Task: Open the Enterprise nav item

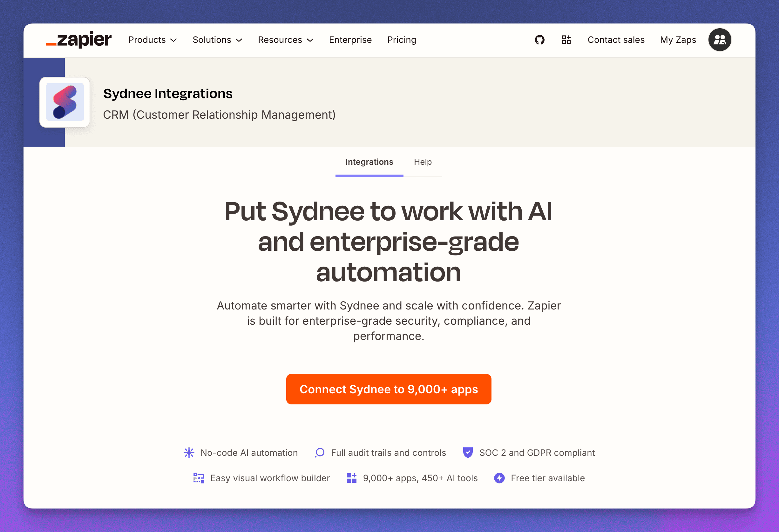Action: (x=350, y=40)
